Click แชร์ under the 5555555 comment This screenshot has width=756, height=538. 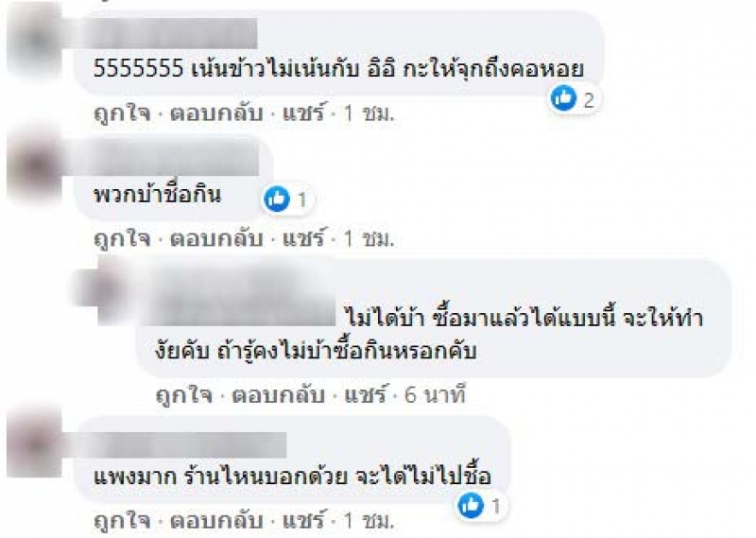tap(303, 113)
